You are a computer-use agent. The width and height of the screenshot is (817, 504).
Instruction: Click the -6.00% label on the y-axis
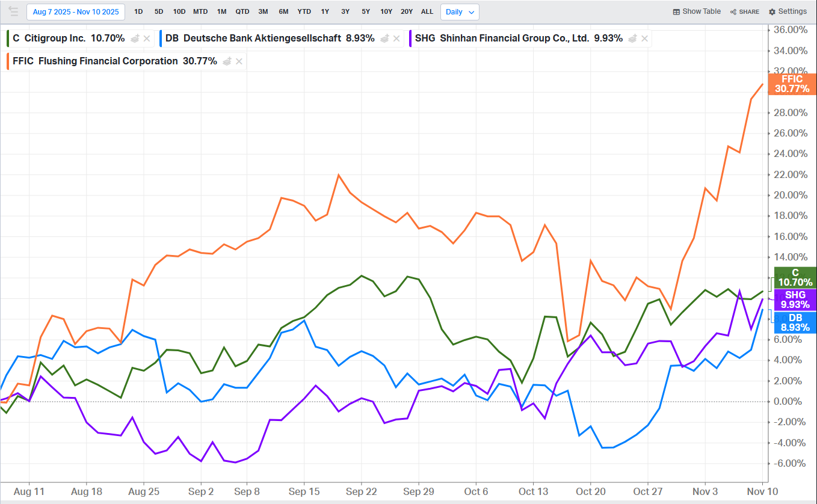coord(789,463)
